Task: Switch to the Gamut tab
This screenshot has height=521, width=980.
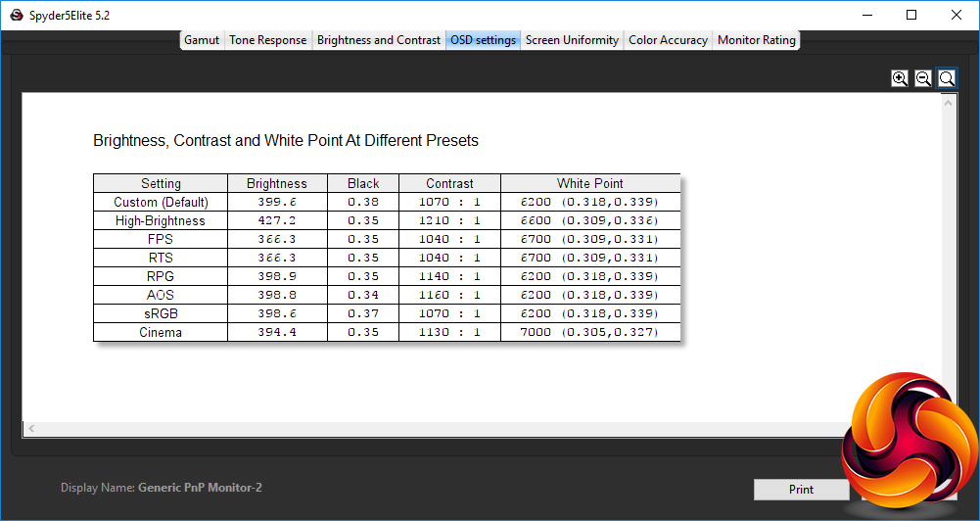Action: pos(202,40)
